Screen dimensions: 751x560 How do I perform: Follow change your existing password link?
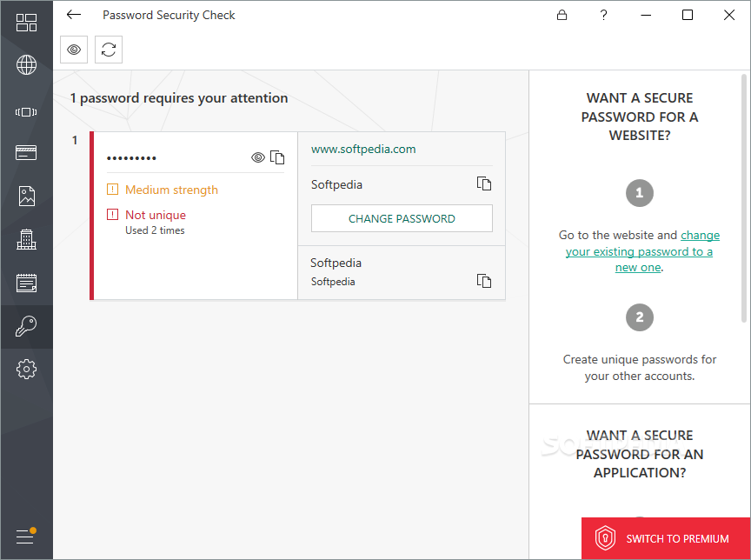coord(639,251)
